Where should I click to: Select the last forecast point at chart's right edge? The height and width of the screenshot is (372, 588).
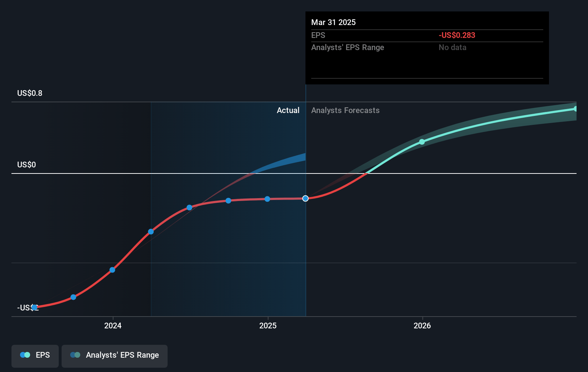pyautogui.click(x=575, y=109)
